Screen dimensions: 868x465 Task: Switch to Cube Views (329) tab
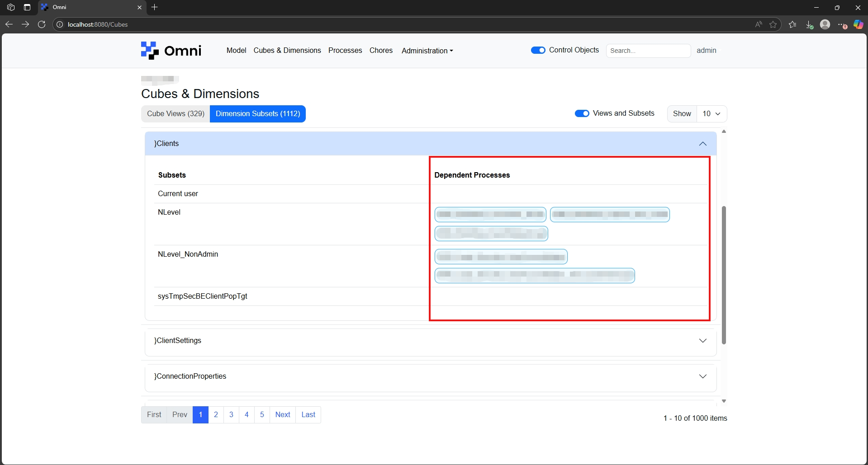click(x=175, y=114)
